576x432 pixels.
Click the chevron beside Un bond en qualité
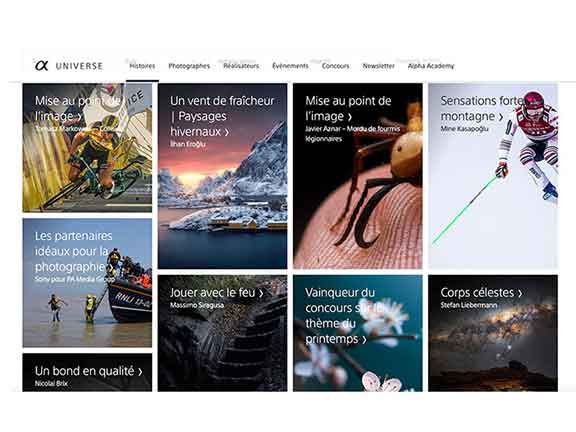pos(140,372)
